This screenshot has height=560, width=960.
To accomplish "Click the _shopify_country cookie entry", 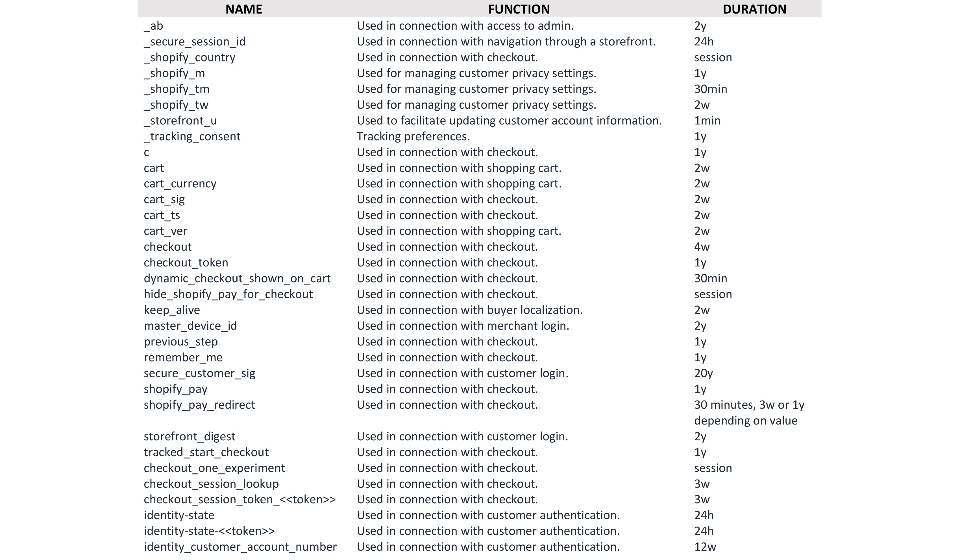I will tap(189, 58).
